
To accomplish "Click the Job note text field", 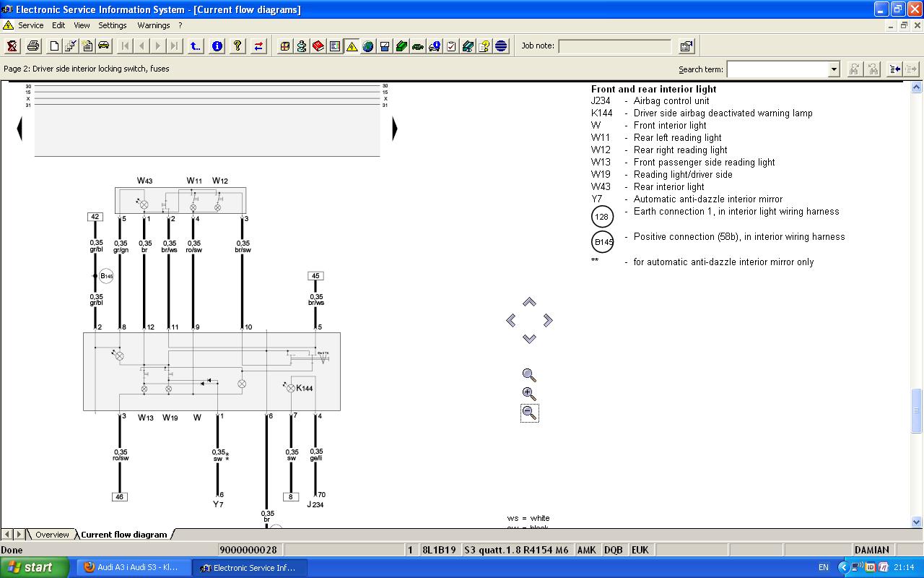I will click(x=614, y=46).
